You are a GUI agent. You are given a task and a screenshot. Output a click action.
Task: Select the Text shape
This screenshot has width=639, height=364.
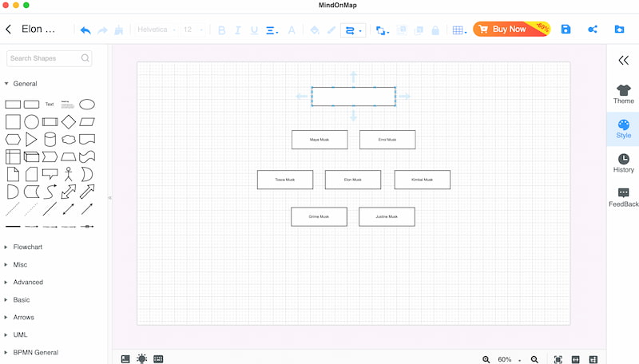(50, 105)
